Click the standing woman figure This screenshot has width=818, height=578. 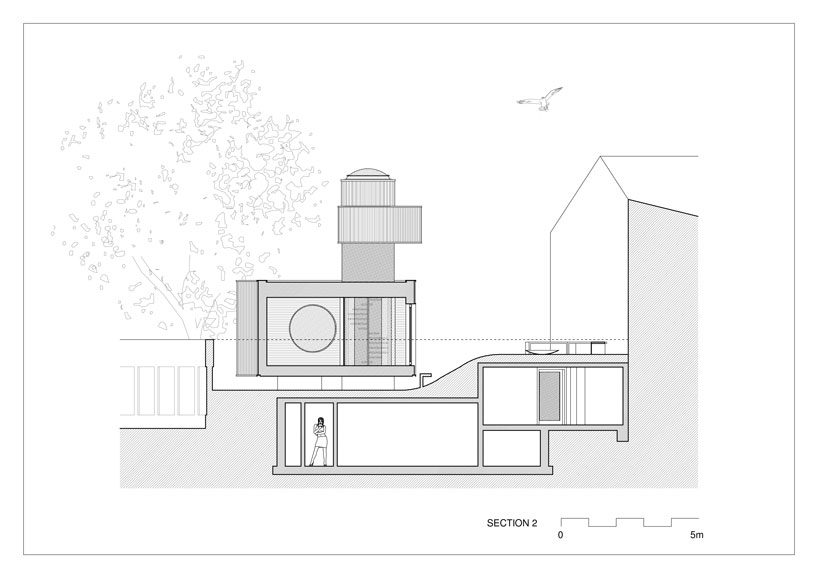[319, 441]
